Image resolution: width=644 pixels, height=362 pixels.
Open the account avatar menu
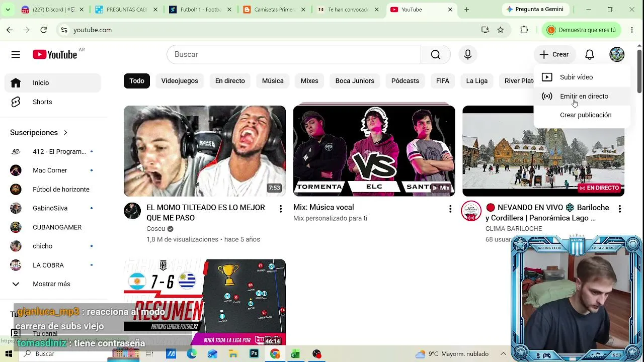click(x=617, y=54)
